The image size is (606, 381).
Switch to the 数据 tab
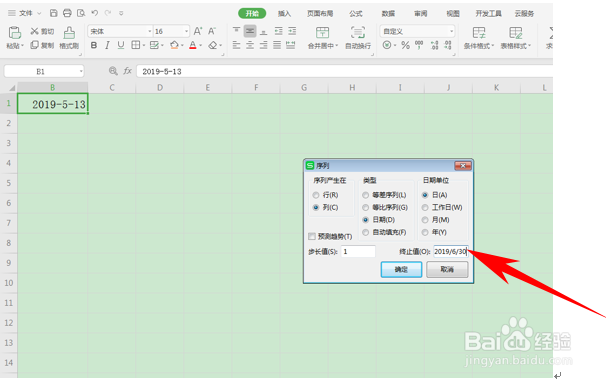pyautogui.click(x=388, y=14)
